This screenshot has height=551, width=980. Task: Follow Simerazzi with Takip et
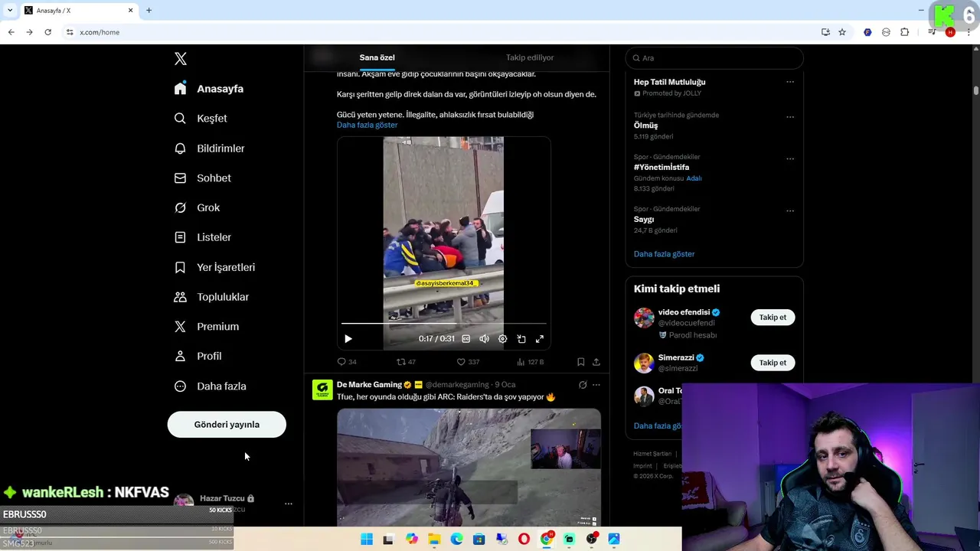(773, 363)
